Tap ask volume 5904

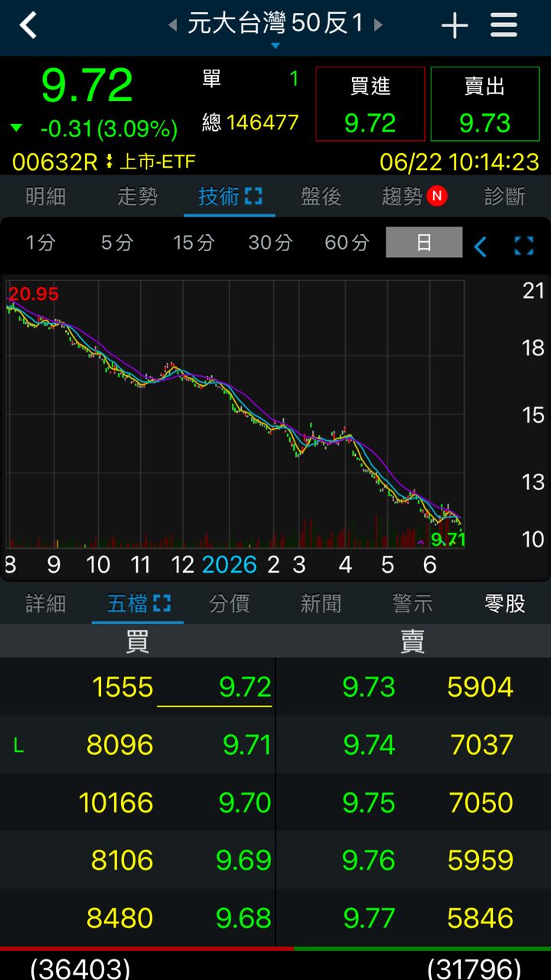(x=481, y=688)
